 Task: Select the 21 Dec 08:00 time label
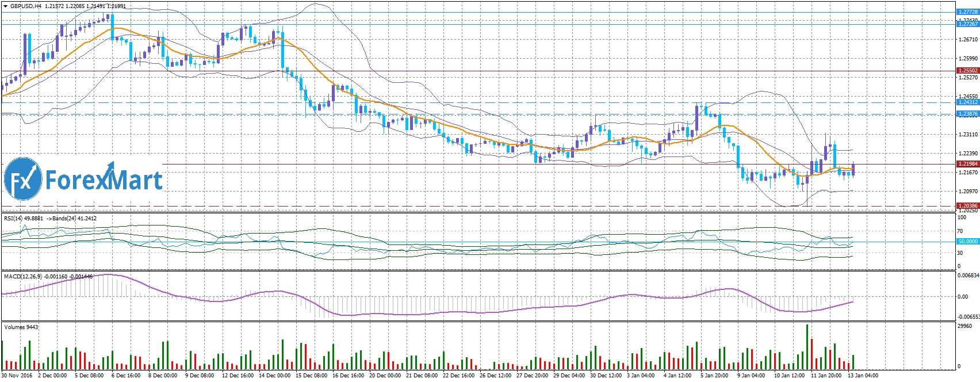tap(422, 376)
